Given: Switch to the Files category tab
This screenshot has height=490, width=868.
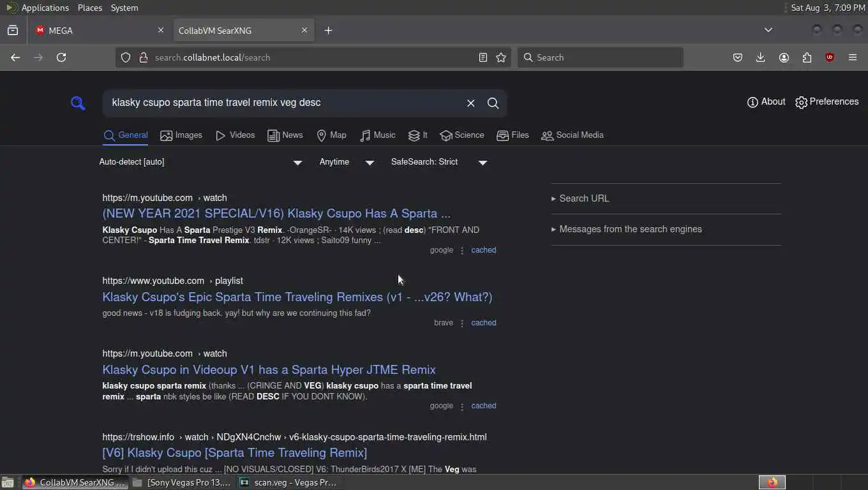Looking at the screenshot, I should click(x=513, y=135).
